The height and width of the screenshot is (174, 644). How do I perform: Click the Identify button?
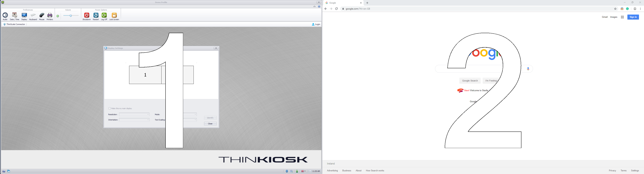(210, 118)
